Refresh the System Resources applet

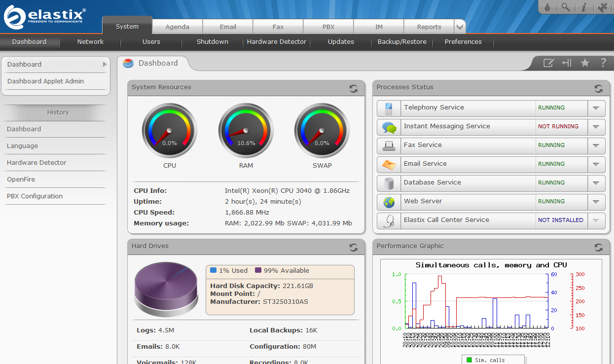[x=354, y=88]
